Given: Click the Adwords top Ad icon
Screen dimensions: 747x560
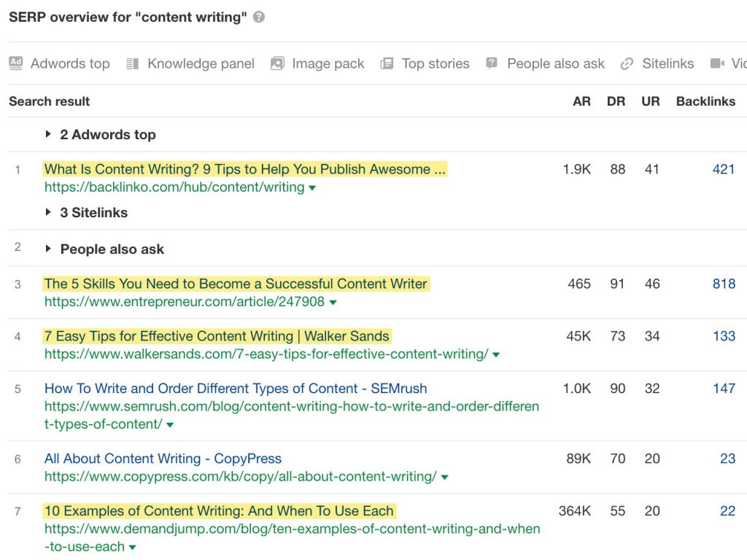Looking at the screenshot, I should click(x=16, y=63).
